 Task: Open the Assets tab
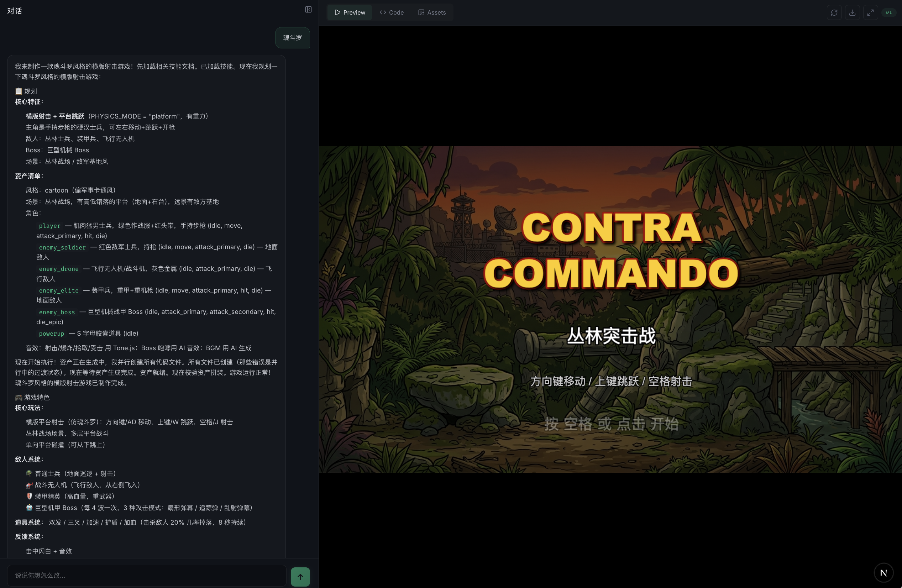432,12
